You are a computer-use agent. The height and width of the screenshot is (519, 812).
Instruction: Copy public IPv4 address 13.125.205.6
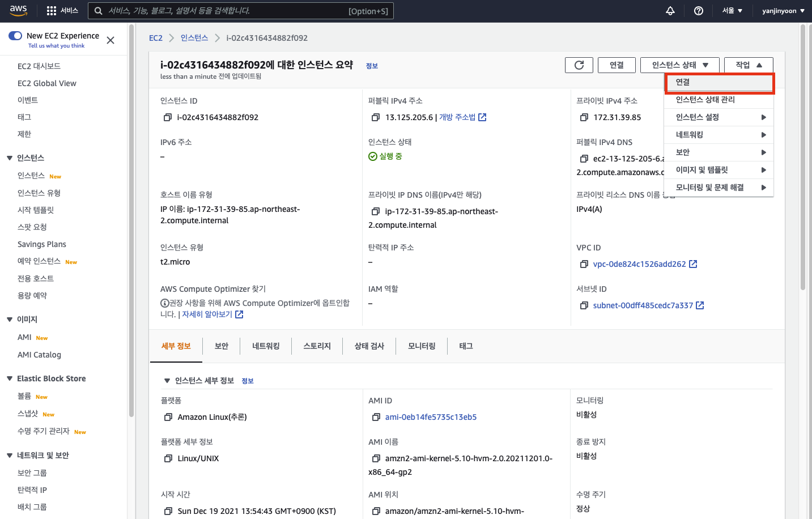(376, 117)
